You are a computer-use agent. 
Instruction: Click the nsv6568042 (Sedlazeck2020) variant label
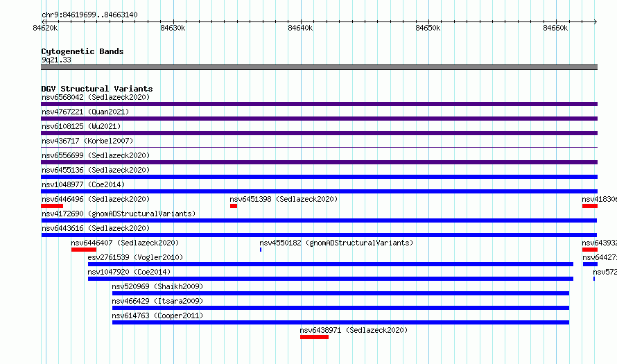(96, 97)
